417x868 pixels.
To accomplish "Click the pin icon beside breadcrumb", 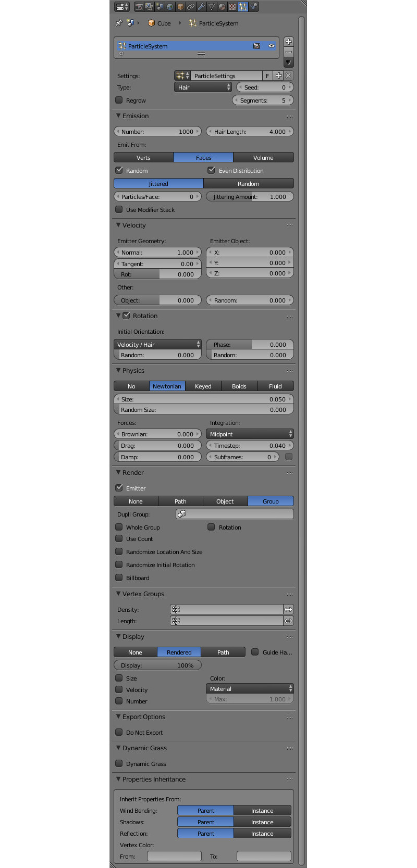I will (119, 23).
